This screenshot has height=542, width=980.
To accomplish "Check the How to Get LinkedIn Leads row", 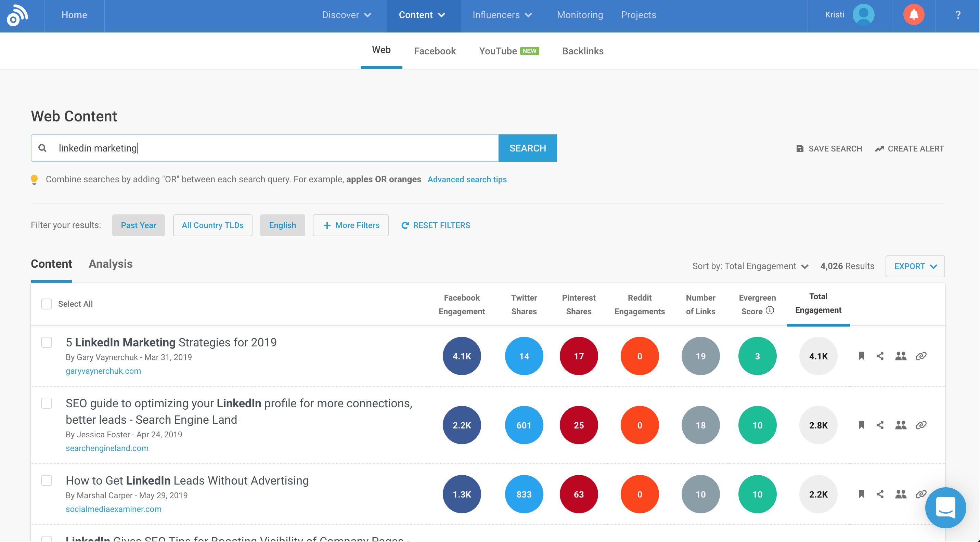I will click(47, 480).
